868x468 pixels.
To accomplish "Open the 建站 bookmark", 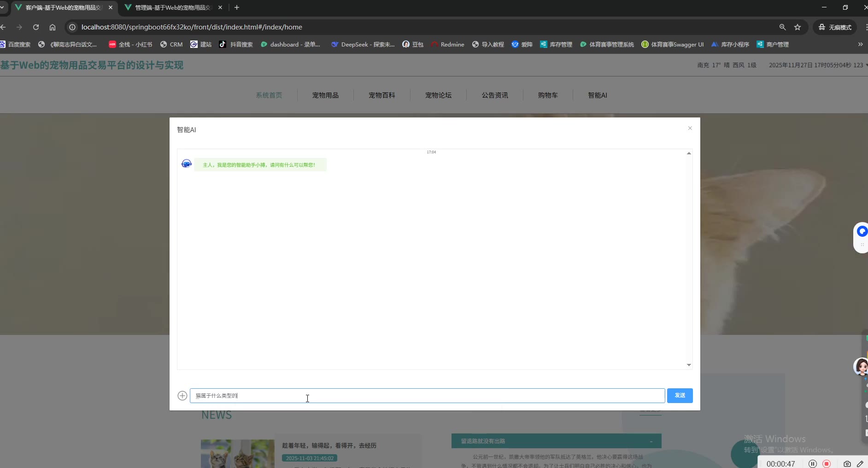I will [x=201, y=44].
